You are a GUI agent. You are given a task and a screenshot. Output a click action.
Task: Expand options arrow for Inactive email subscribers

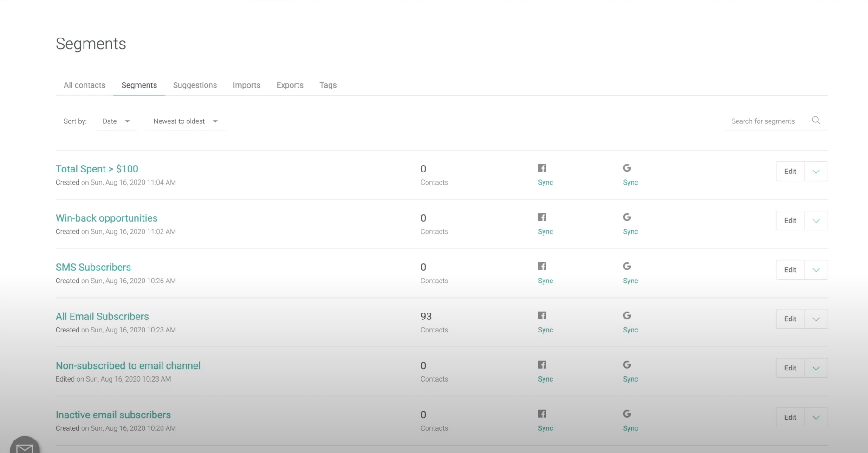pos(816,417)
